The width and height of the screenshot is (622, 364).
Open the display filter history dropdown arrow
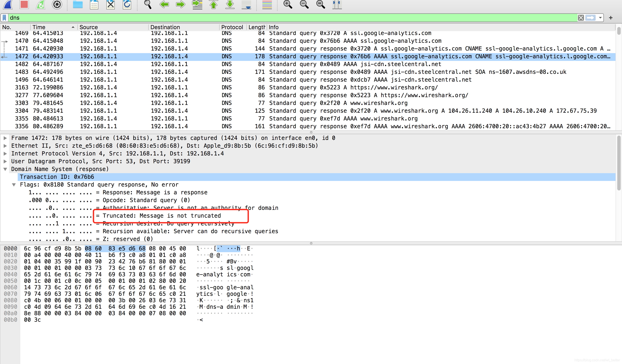600,18
